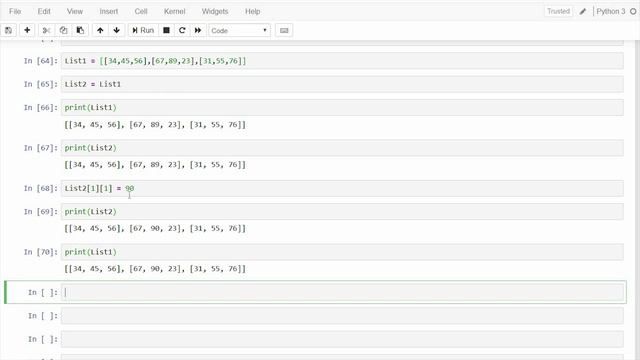Open the command palette keyboard icon
Viewport: 640px width, 360px height.
point(284,31)
